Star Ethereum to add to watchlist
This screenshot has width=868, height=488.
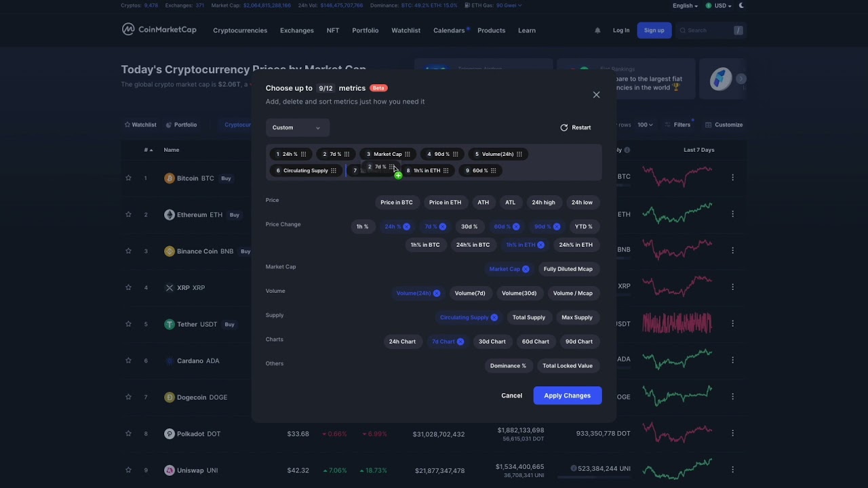(x=128, y=215)
